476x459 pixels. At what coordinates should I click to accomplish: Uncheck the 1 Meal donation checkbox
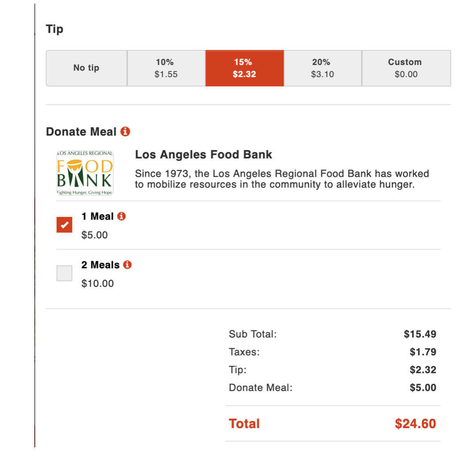[64, 225]
